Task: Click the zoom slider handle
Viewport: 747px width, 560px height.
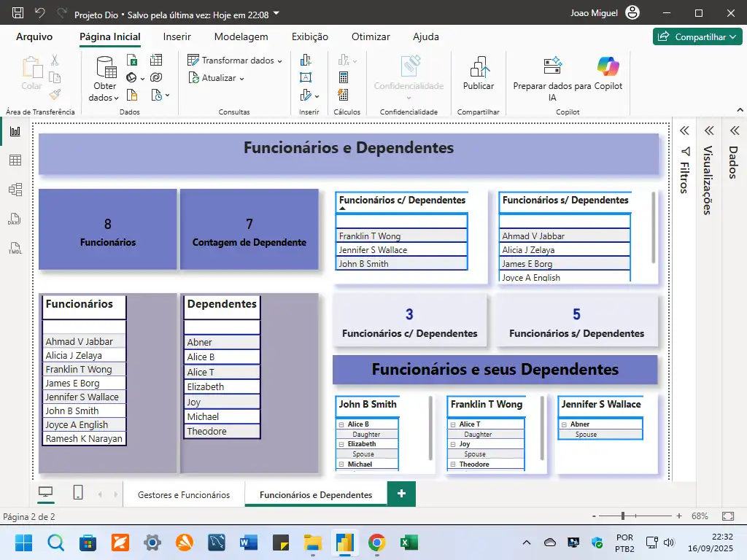Action: [623, 516]
